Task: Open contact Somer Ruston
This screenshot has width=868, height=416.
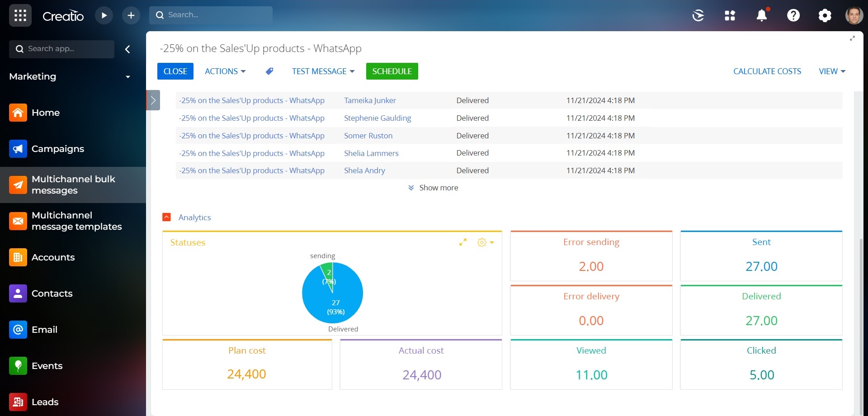Action: [x=368, y=136]
